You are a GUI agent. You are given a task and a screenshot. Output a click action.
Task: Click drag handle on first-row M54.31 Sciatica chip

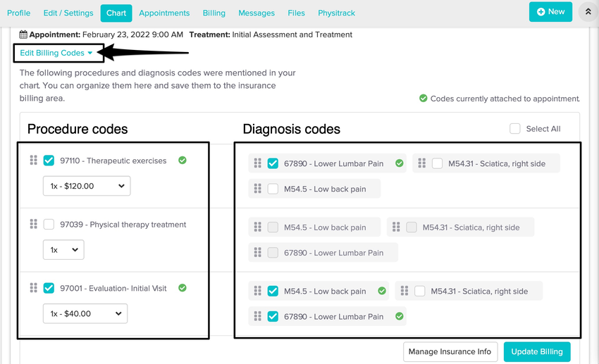422,163
